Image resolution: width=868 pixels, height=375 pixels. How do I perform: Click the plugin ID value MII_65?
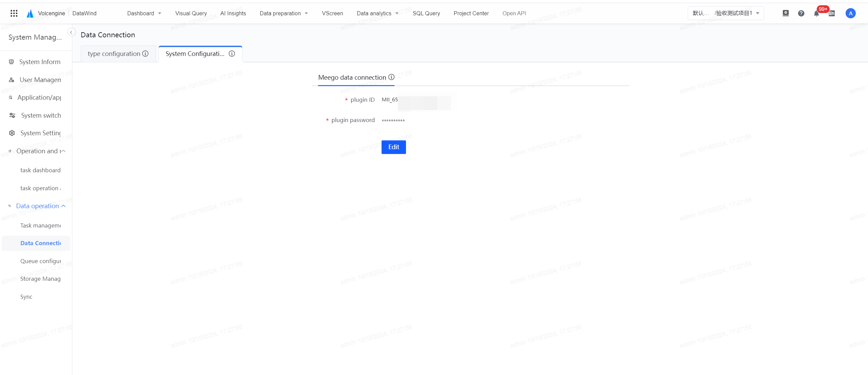tap(390, 100)
